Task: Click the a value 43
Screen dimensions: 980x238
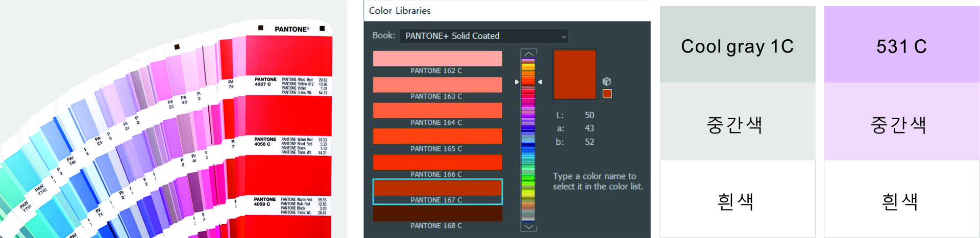Action: pos(590,128)
